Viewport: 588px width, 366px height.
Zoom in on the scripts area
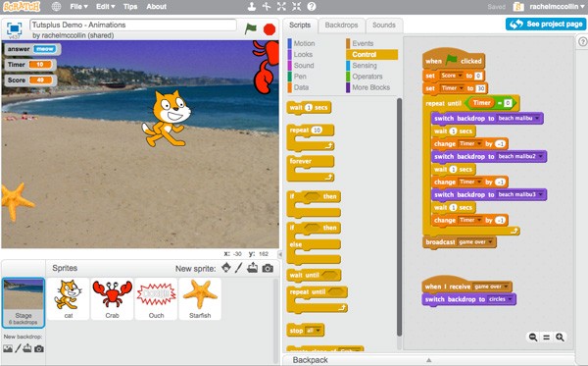[x=560, y=338]
